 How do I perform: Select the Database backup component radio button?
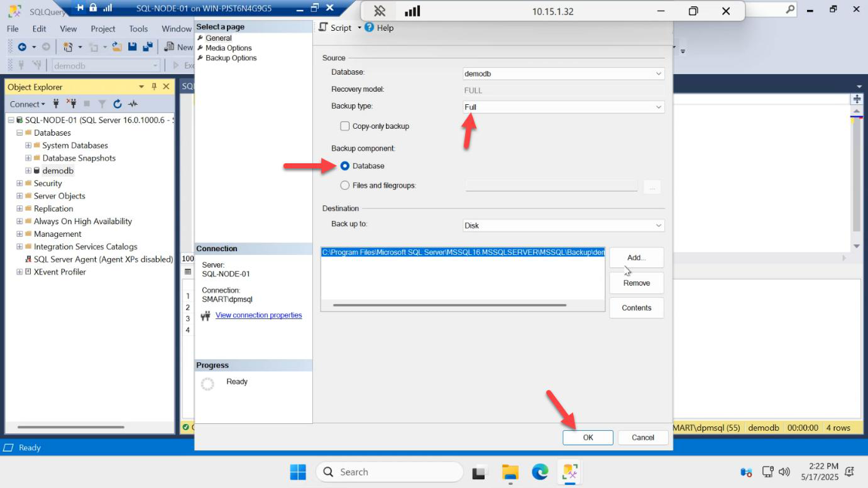(344, 166)
